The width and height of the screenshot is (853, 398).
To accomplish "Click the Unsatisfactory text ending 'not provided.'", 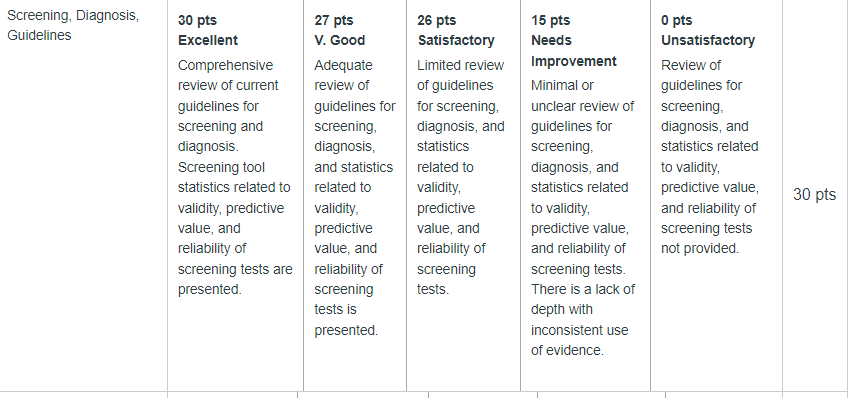I will tap(710, 157).
